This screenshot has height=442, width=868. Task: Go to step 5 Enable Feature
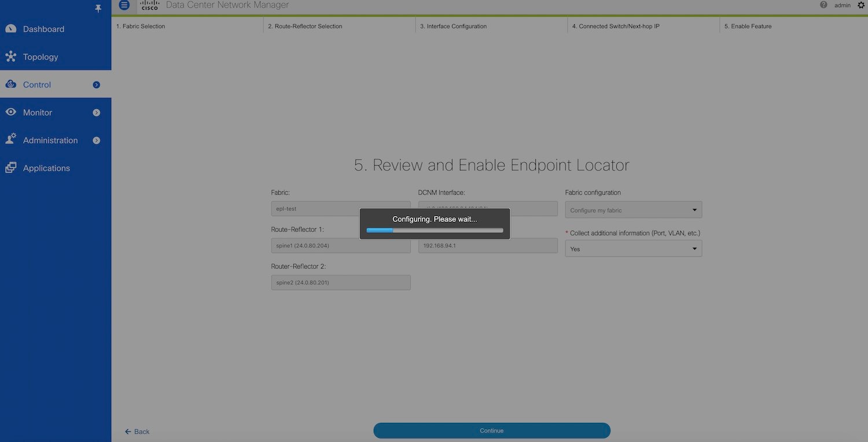pyautogui.click(x=748, y=26)
